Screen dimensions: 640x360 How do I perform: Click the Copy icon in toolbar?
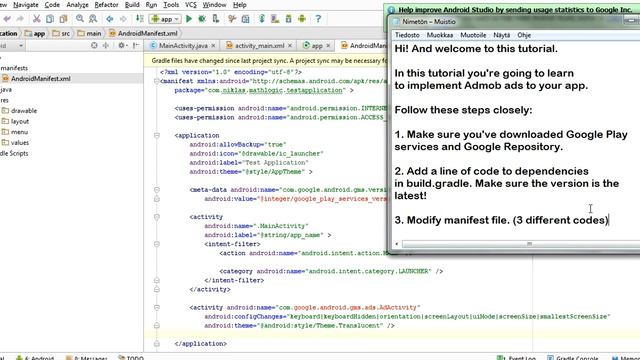(x=50, y=19)
